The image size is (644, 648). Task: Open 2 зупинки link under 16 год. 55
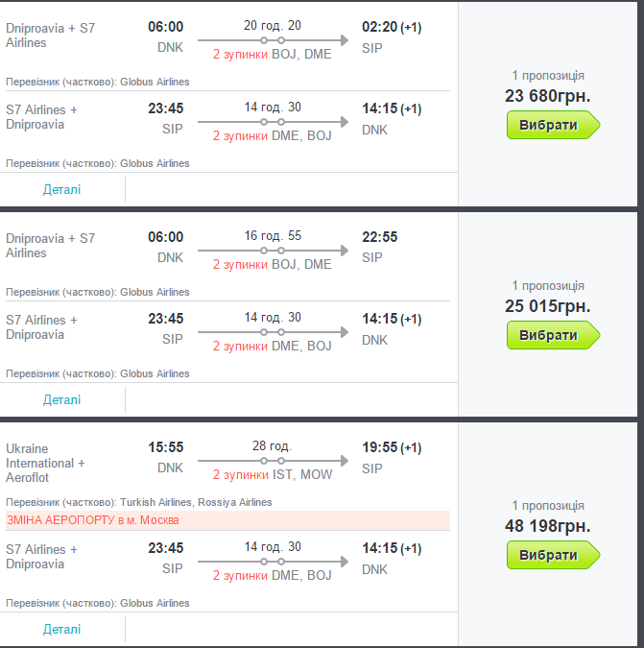click(240, 265)
